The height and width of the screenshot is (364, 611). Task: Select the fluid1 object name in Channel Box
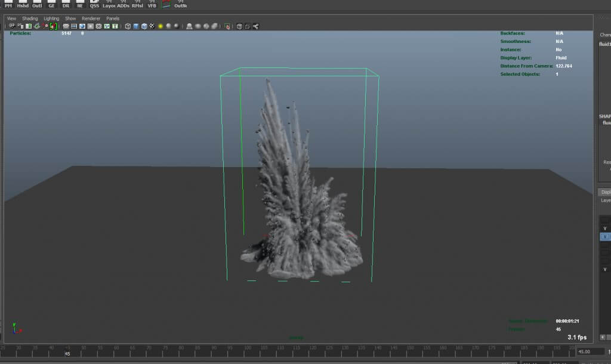pos(605,44)
